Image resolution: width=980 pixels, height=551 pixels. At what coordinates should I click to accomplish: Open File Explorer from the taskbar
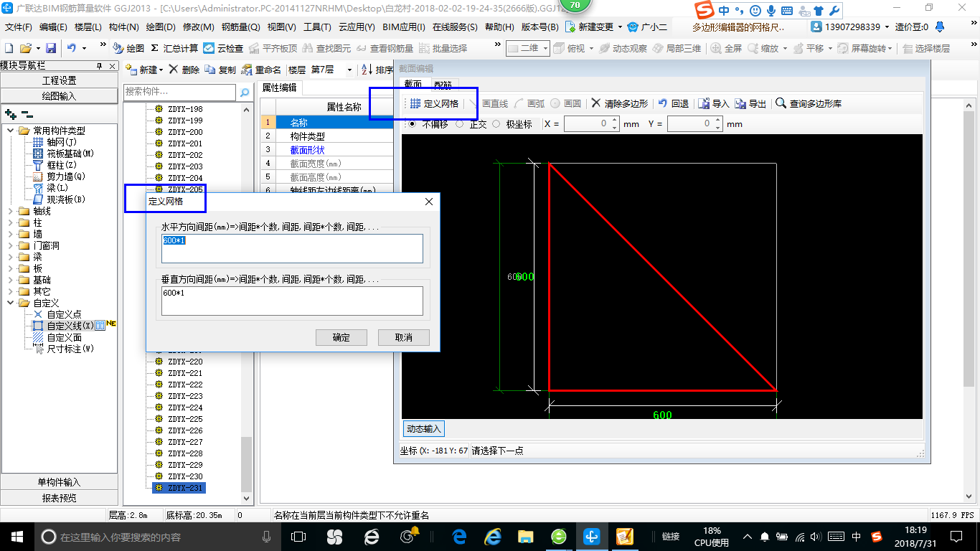click(526, 537)
